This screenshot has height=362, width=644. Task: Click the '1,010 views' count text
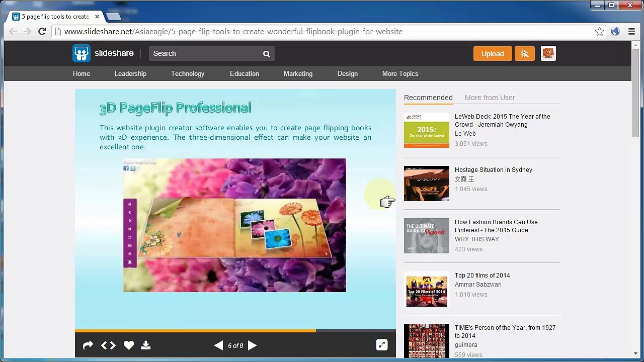[x=471, y=295]
